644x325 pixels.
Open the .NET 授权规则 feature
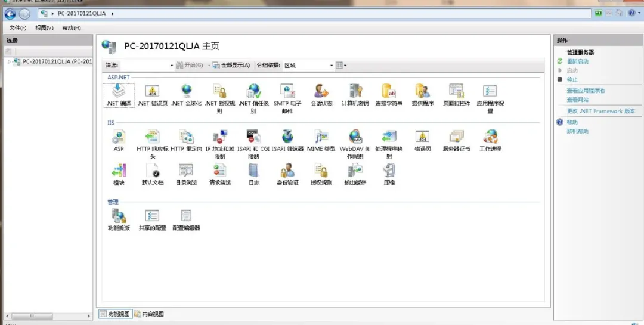coord(219,98)
